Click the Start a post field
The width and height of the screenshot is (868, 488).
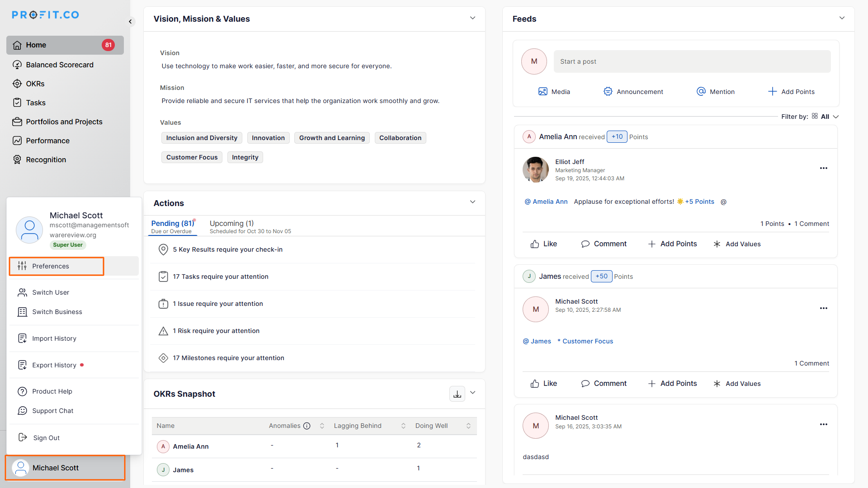pos(692,61)
